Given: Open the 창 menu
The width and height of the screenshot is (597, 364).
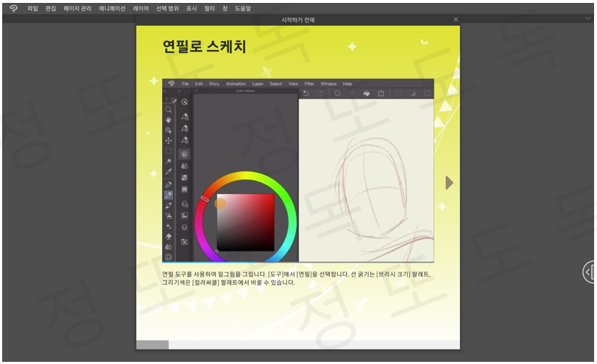Looking at the screenshot, I should [x=225, y=8].
